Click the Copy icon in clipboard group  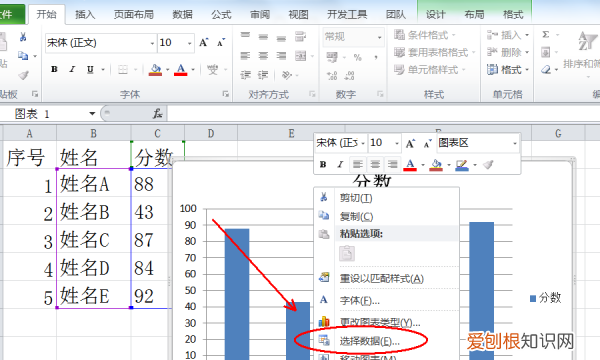click(x=23, y=56)
